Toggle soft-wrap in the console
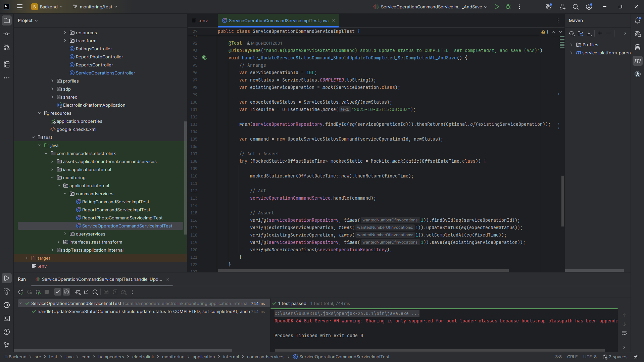644x362 pixels. pyautogui.click(x=624, y=333)
